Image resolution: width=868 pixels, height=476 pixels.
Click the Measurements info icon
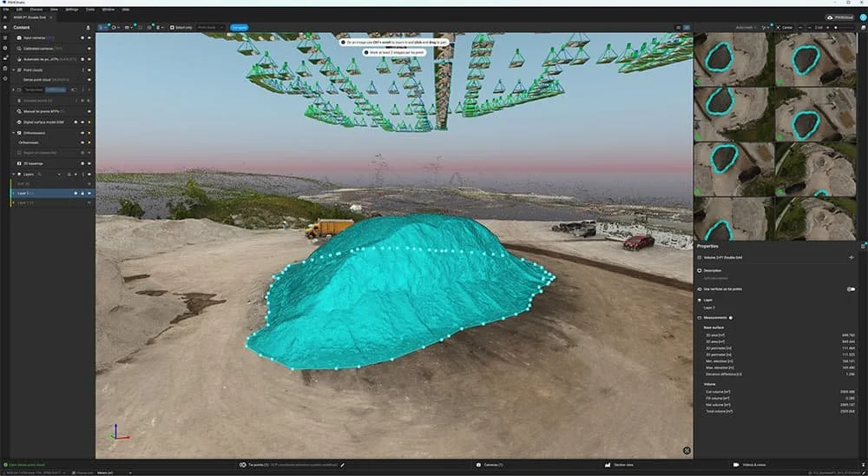(731, 318)
